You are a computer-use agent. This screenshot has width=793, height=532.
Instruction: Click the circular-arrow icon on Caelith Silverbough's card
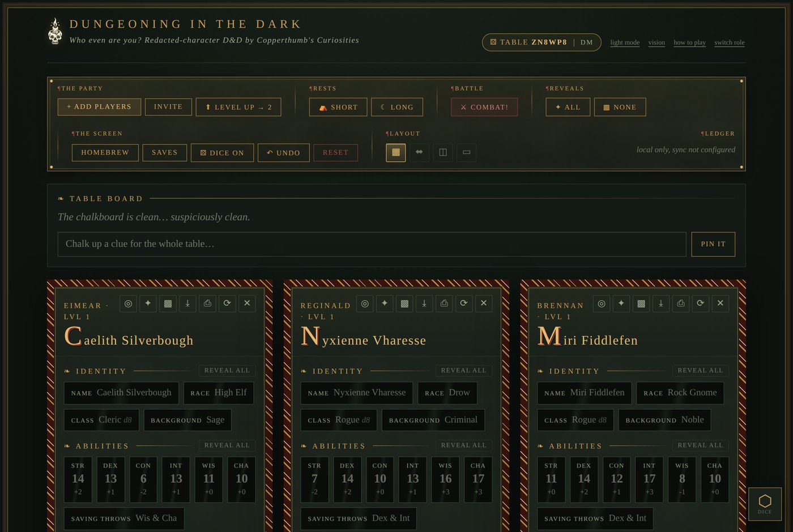(227, 303)
